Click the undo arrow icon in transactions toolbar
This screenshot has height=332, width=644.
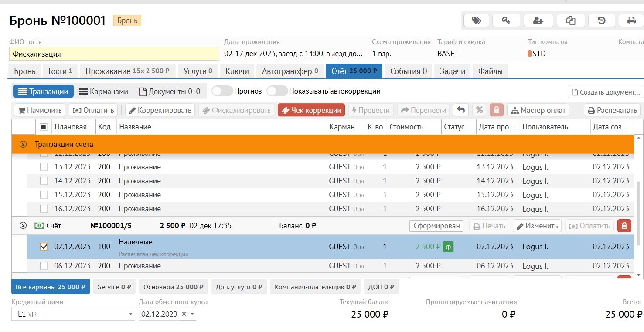click(461, 110)
